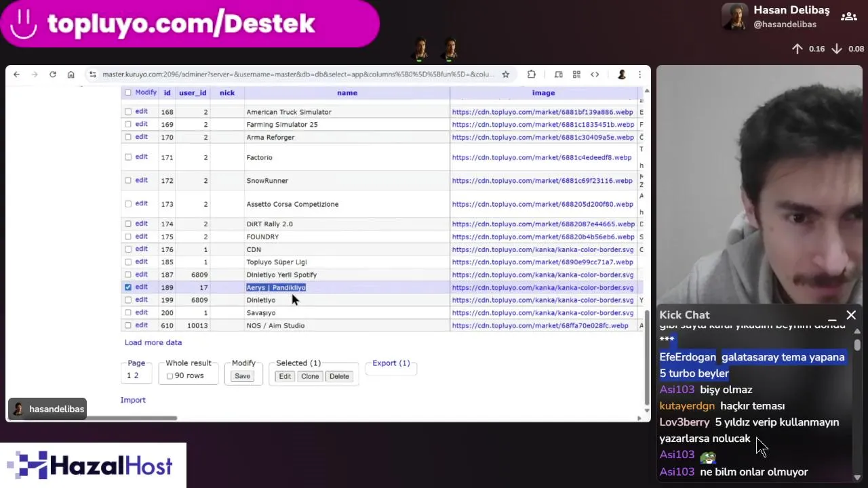Click the browser forward arrow

35,75
